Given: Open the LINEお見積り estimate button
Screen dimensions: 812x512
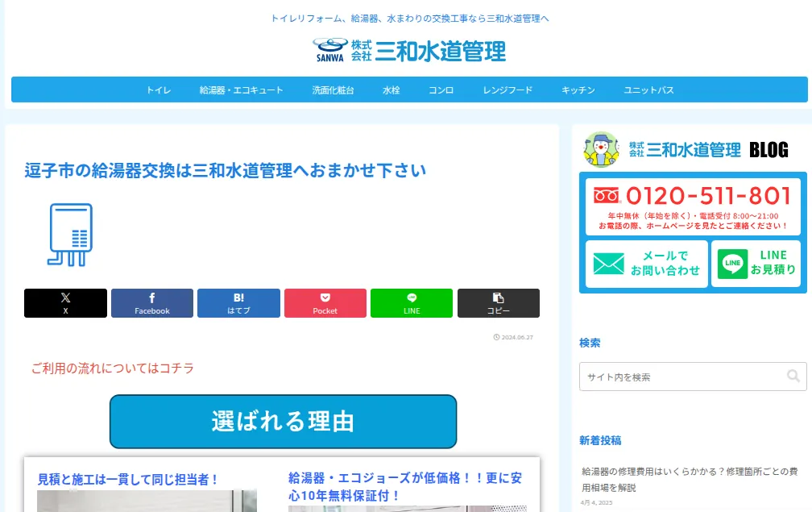Looking at the screenshot, I should click(756, 263).
